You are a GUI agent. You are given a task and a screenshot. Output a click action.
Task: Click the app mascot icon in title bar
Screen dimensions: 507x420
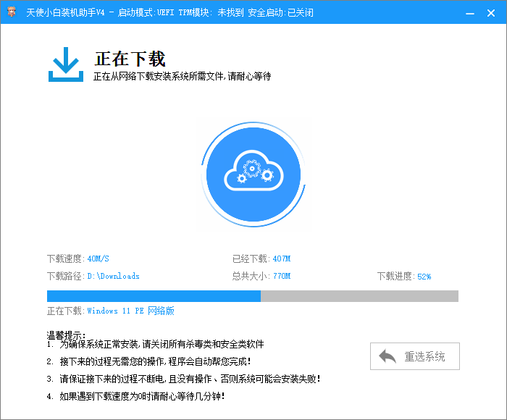click(x=12, y=12)
